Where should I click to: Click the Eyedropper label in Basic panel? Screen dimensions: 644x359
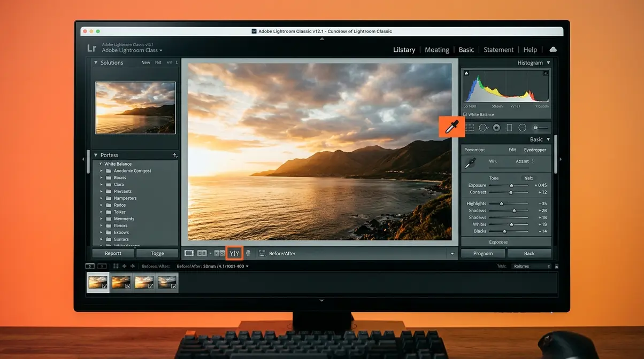[535, 150]
